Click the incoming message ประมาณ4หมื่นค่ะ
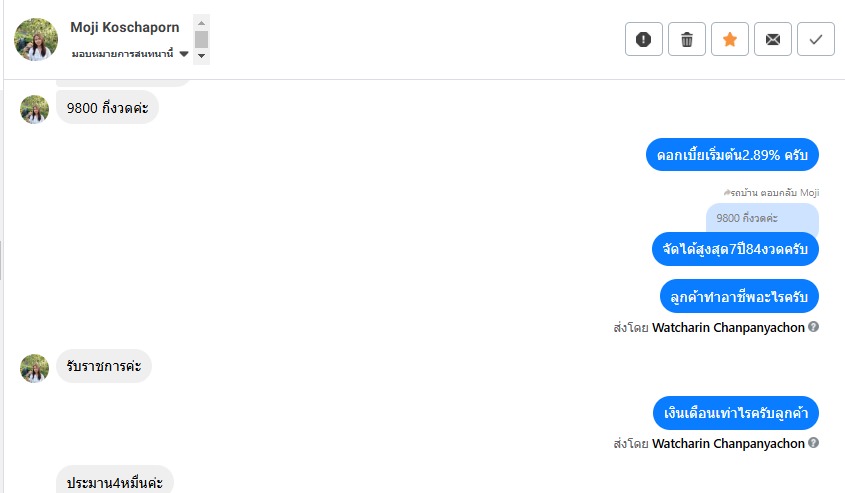The height and width of the screenshot is (493, 845). (114, 481)
